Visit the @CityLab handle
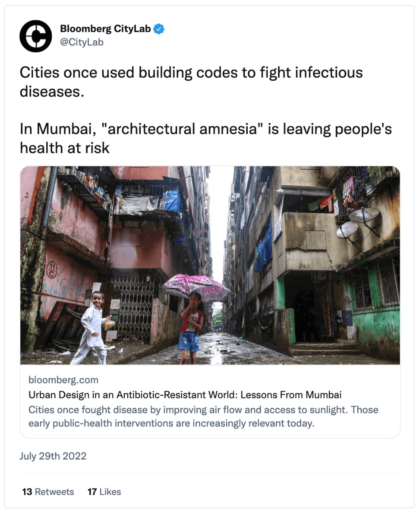 (x=81, y=42)
